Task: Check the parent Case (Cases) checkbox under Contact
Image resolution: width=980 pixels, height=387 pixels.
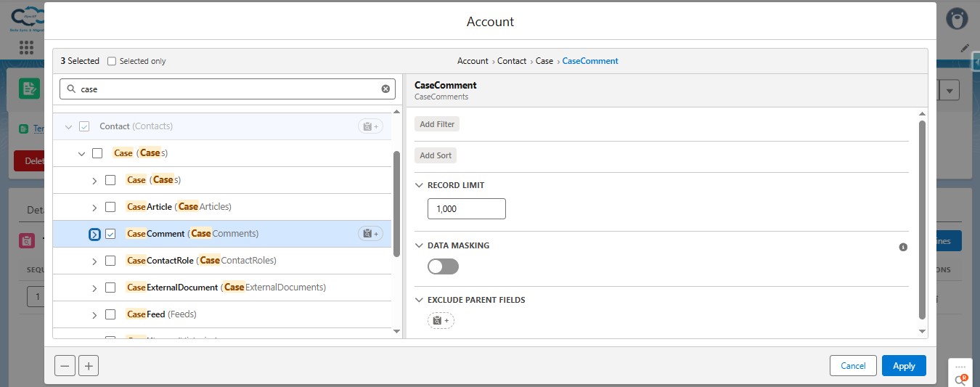Action: click(97, 153)
